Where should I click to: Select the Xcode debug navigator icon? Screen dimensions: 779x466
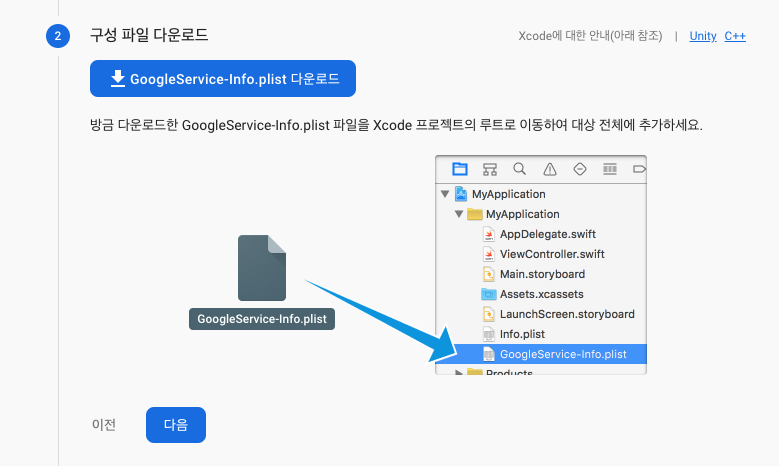(610, 169)
